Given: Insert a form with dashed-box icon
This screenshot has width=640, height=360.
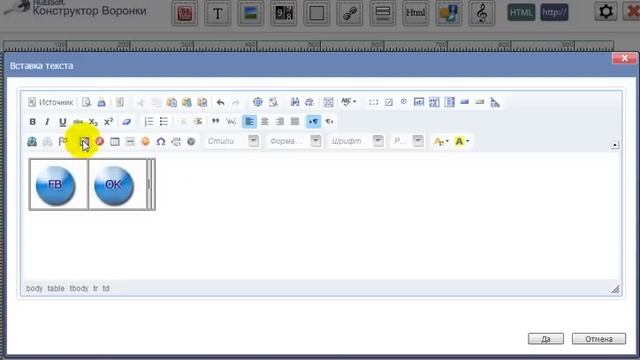Looking at the screenshot, I should [x=373, y=102].
